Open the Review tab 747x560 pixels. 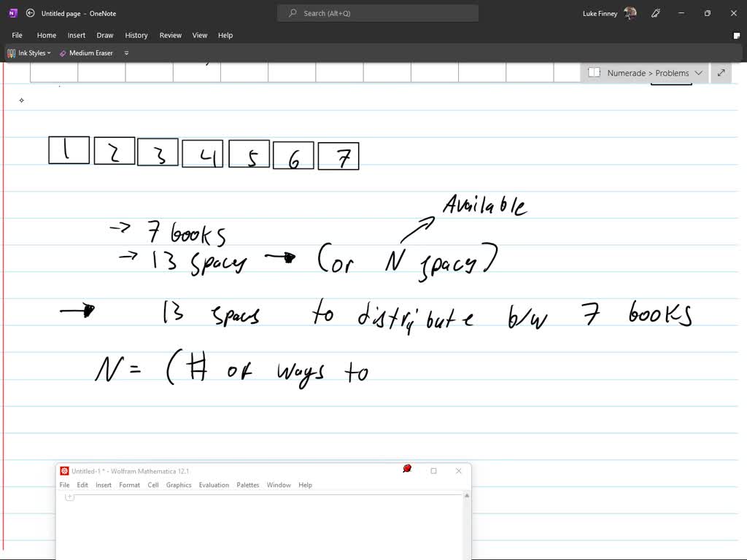click(171, 35)
